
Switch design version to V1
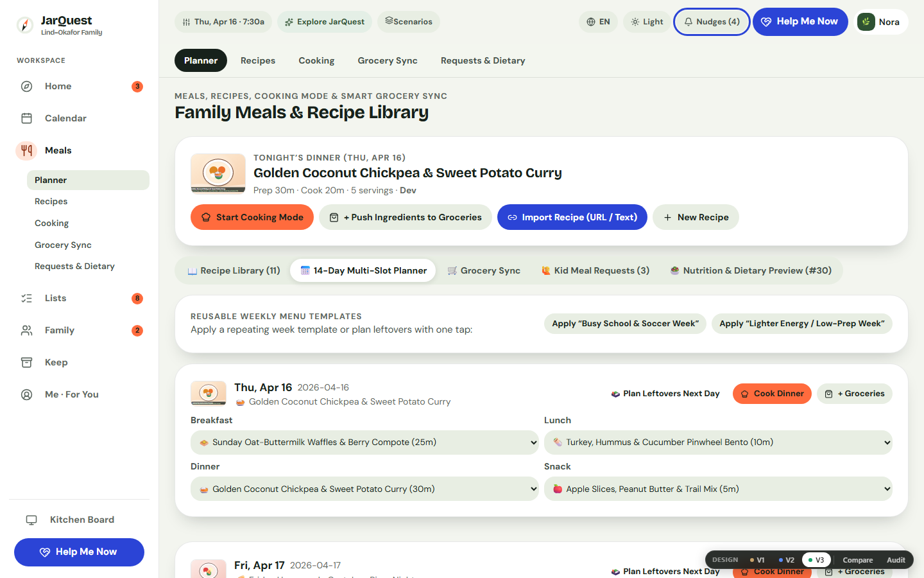[757, 560]
